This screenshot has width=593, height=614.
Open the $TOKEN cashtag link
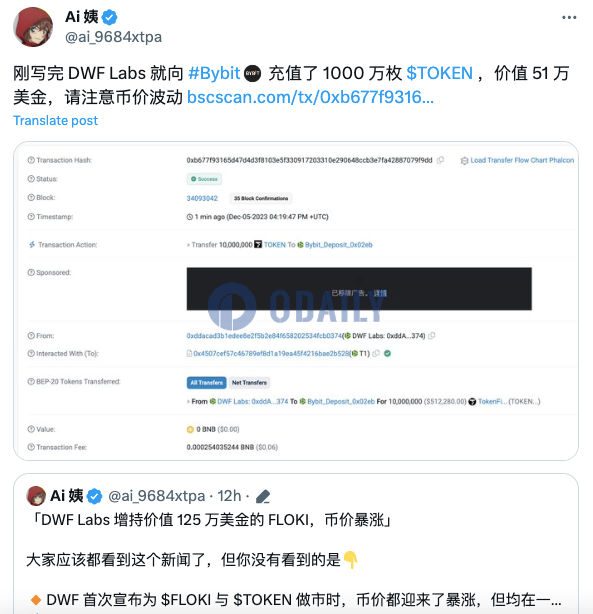pyautogui.click(x=439, y=73)
